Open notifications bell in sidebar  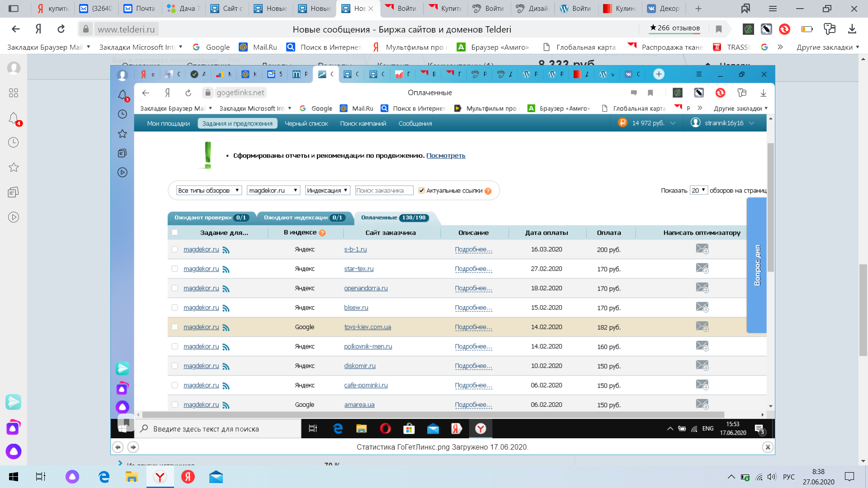pos(14,118)
